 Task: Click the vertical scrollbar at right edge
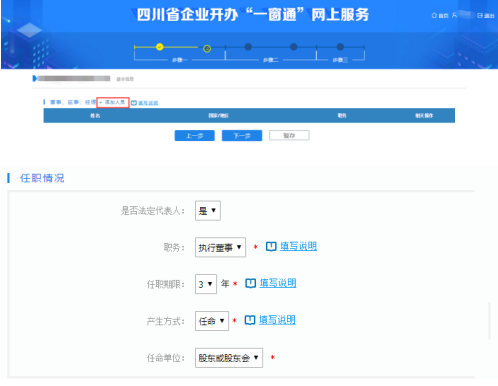(489, 321)
